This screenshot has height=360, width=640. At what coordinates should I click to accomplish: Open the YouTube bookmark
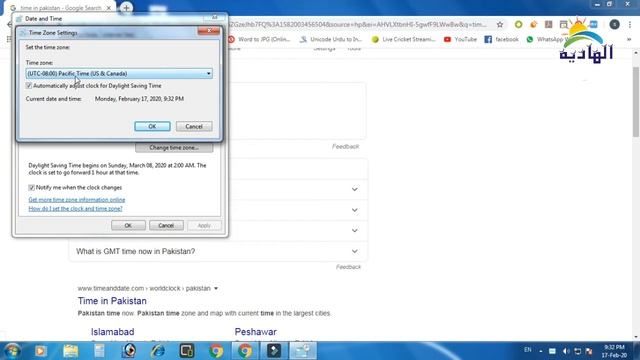(460, 39)
